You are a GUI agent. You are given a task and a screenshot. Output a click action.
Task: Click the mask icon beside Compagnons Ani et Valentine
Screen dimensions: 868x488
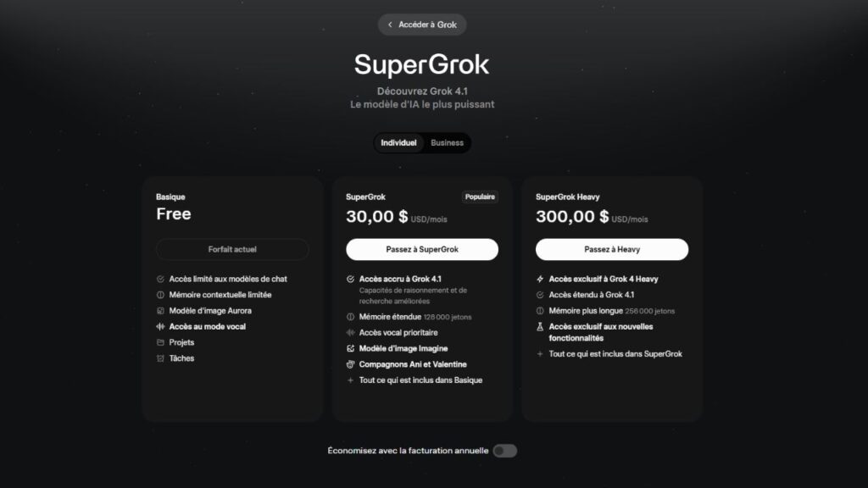click(349, 363)
